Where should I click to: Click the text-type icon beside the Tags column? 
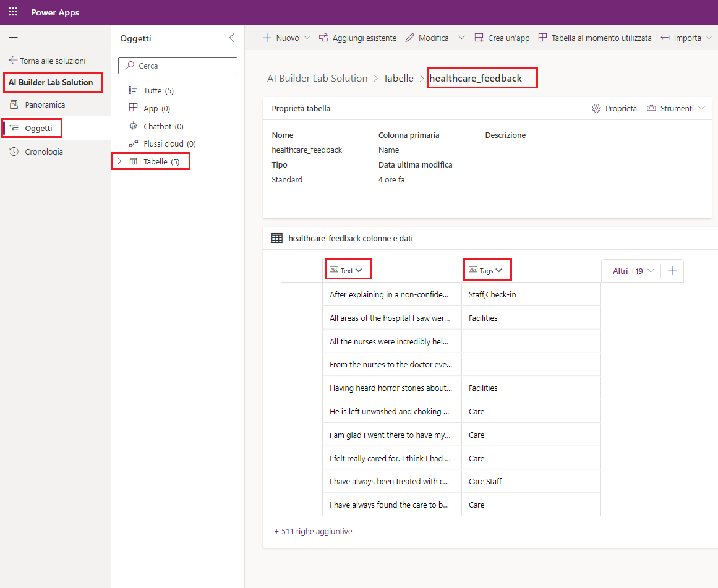pos(473,270)
